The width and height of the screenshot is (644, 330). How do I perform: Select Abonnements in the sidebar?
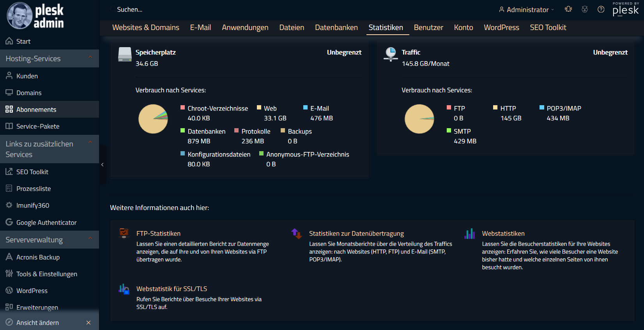coord(36,109)
